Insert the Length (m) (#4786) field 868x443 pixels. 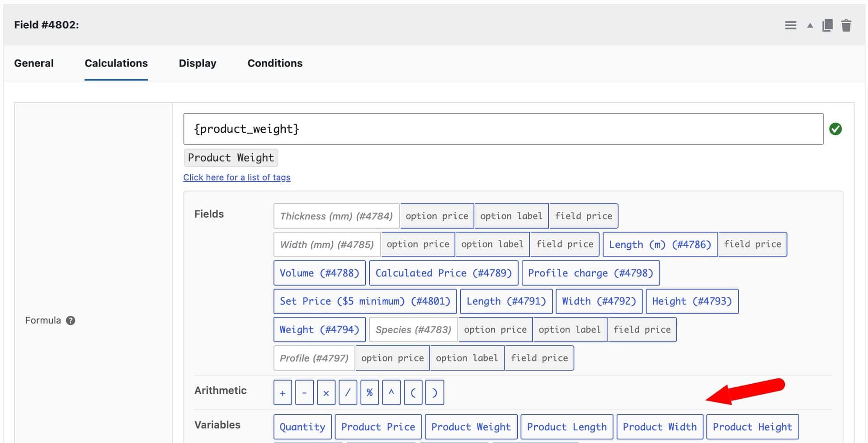coord(660,244)
